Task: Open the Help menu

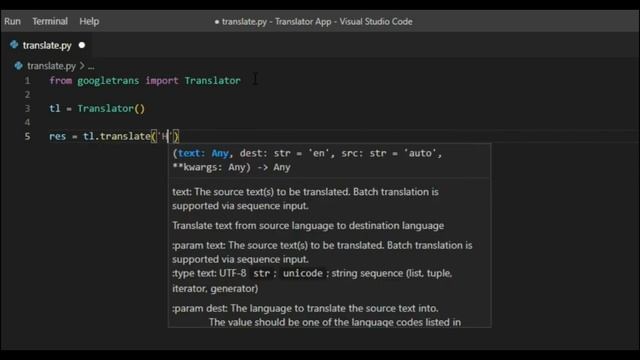Action: [89, 21]
